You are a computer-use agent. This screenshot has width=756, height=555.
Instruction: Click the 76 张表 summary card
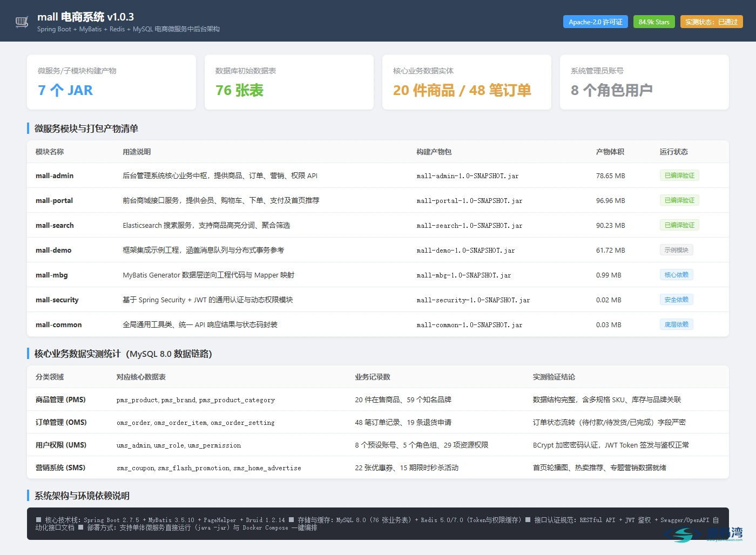[x=289, y=82]
